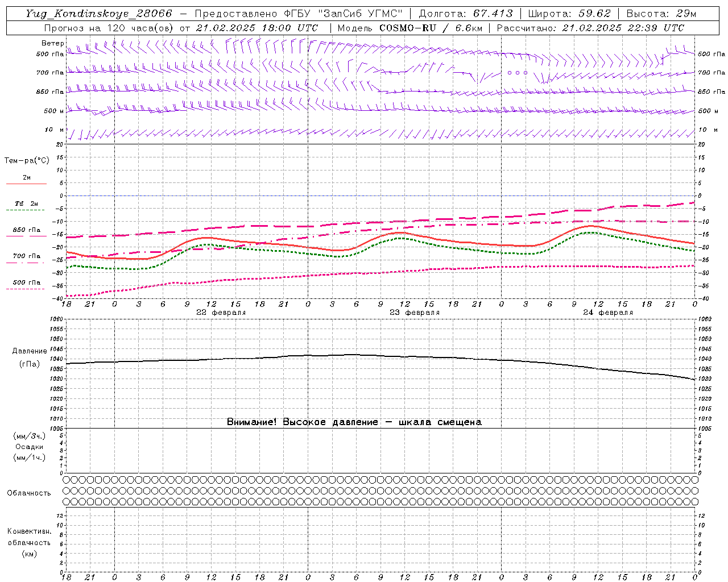Click the latitude value Широта: 59.62
728x582 pixels.
coord(569,14)
